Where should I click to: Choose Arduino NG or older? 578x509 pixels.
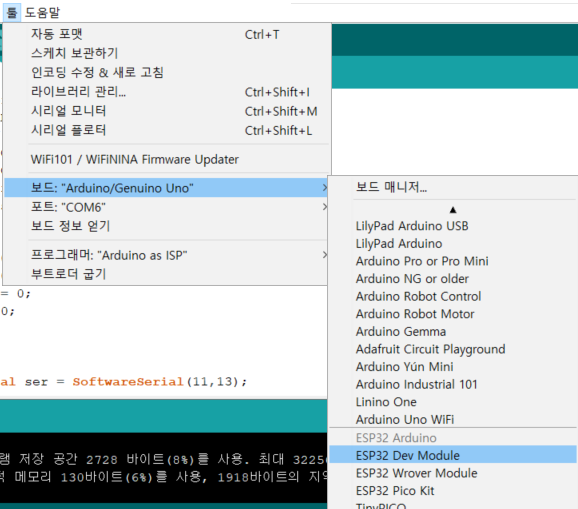453,279
